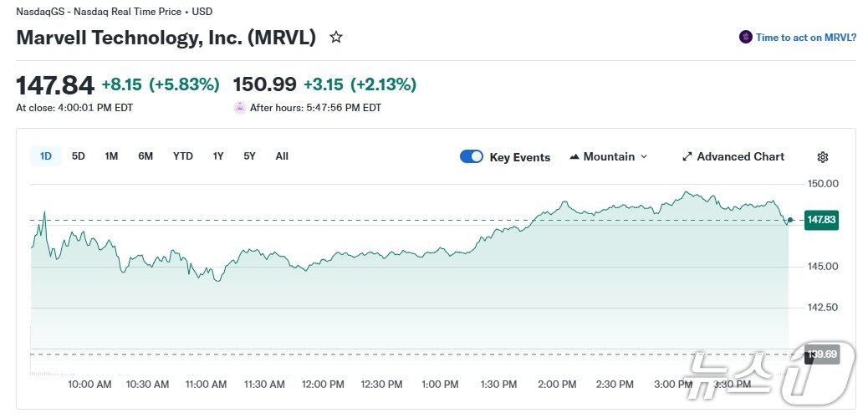
Task: Open chart settings gear icon
Action: [822, 157]
